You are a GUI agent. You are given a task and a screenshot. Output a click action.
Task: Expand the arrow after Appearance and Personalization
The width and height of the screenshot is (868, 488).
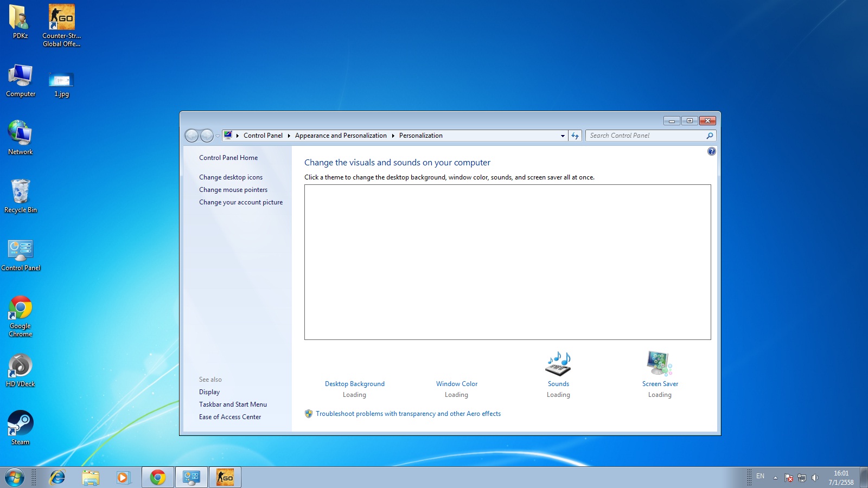point(393,136)
